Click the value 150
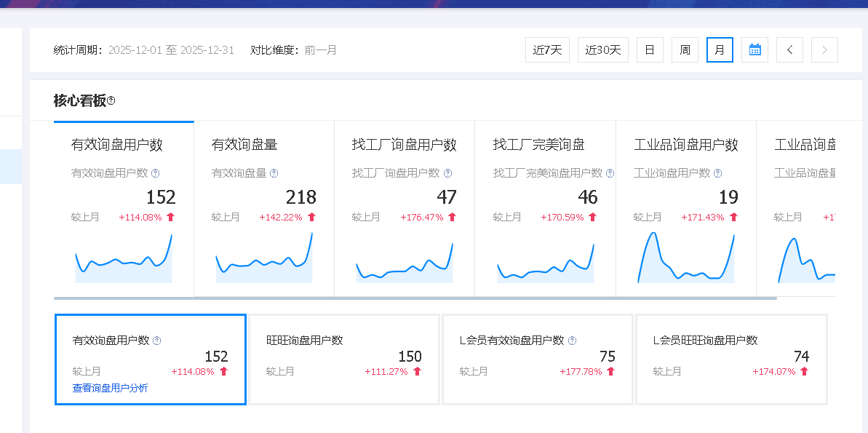The image size is (868, 433). pyautogui.click(x=410, y=356)
